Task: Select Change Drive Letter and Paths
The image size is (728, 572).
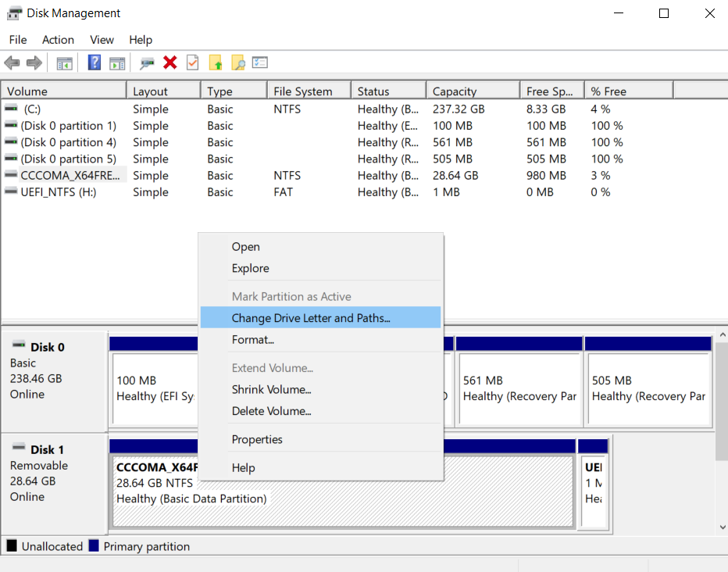Action: pyautogui.click(x=311, y=318)
